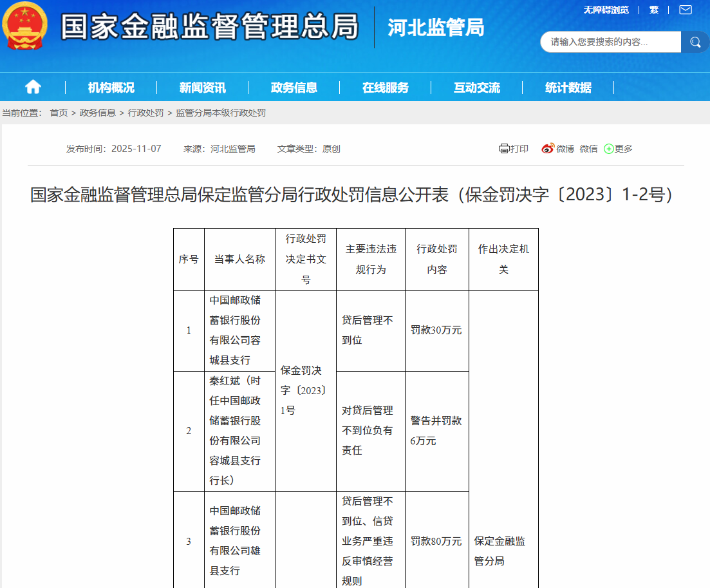This screenshot has height=588, width=710.
Task: Expand the 互动交流 navigation menu
Action: (477, 88)
